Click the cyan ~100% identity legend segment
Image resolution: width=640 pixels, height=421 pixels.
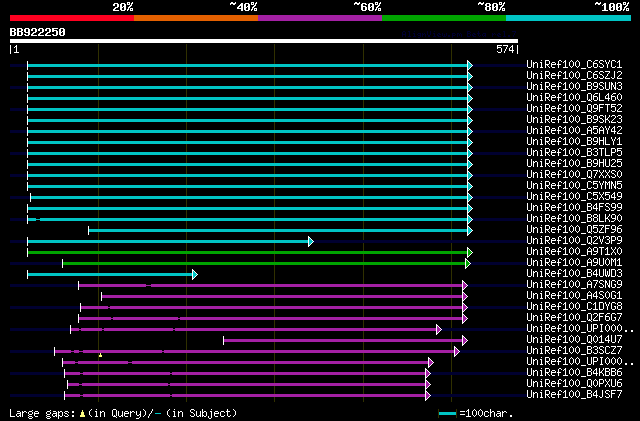tap(568, 18)
